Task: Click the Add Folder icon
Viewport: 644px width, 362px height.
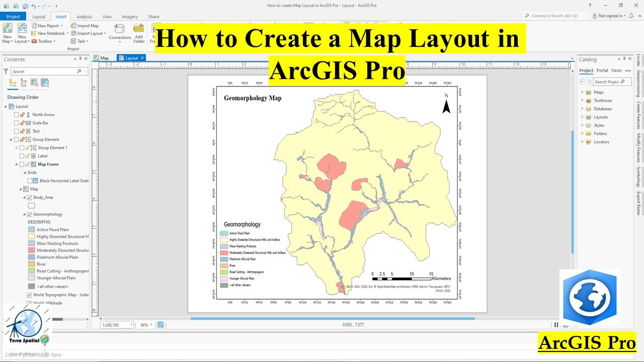Action: tap(139, 29)
